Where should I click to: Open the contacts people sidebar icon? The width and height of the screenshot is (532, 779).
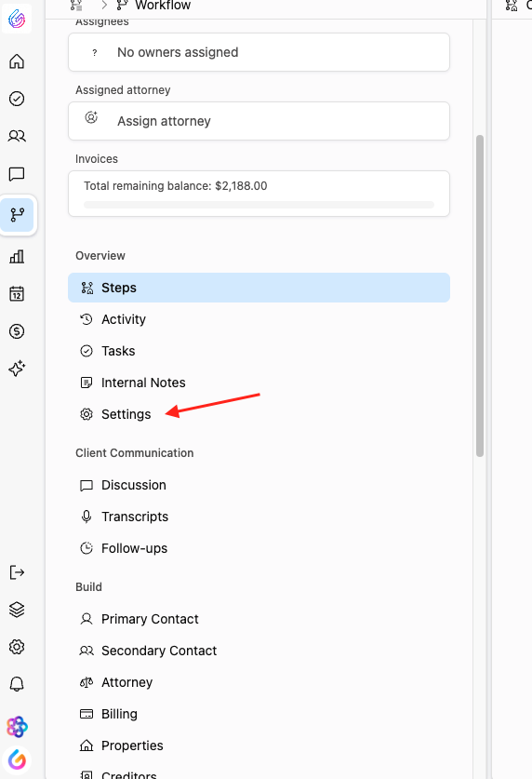17,136
